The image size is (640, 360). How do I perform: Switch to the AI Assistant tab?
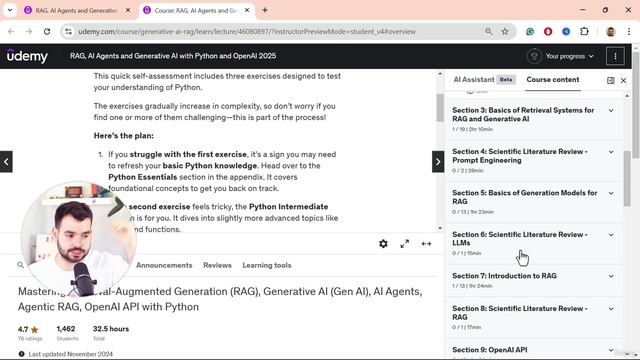pos(484,80)
